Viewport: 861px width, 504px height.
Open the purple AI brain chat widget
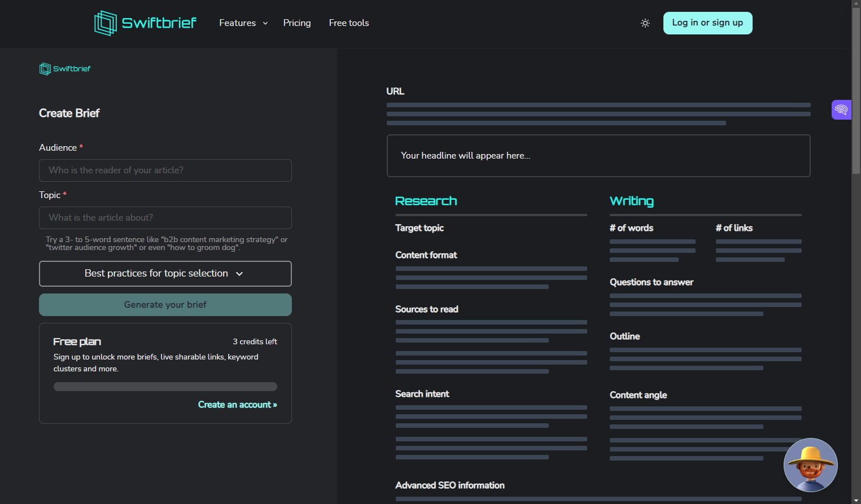tap(841, 109)
